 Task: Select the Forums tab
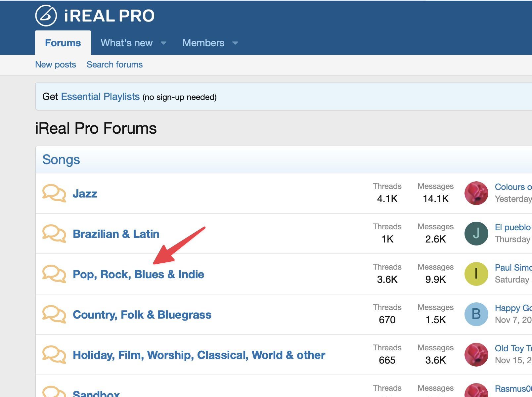pyautogui.click(x=63, y=43)
